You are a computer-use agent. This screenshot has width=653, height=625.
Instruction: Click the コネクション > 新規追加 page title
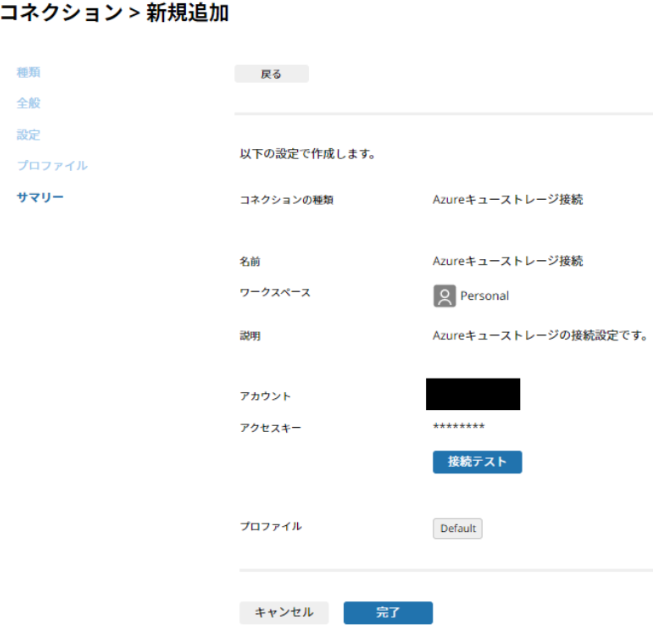coord(115,12)
